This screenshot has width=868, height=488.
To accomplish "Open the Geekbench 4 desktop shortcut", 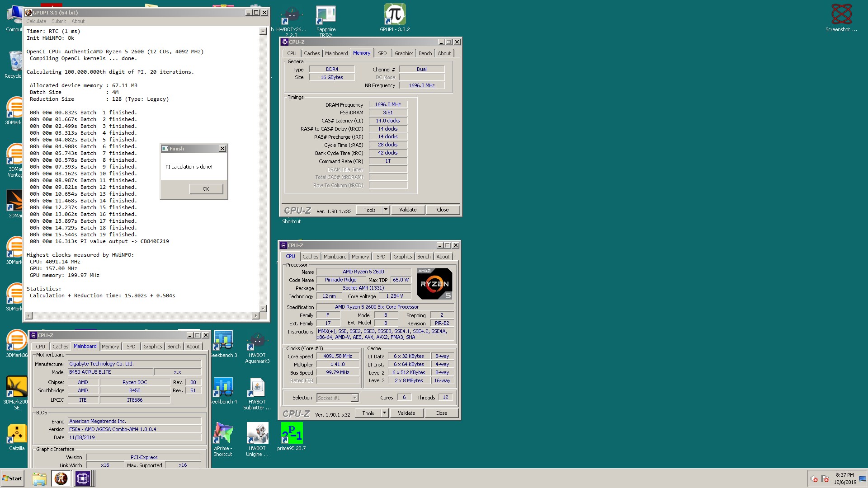I will tap(223, 391).
